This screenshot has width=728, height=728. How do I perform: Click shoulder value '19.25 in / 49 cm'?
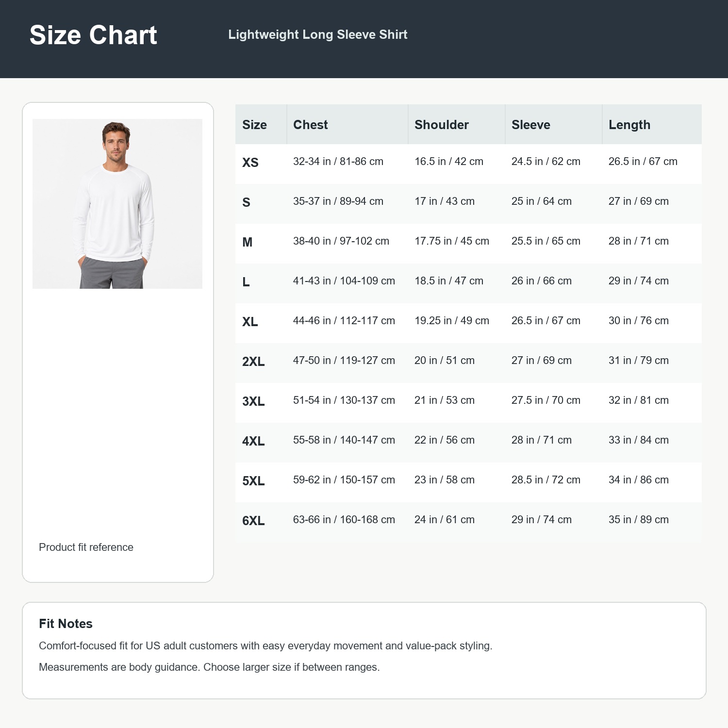[x=452, y=321]
